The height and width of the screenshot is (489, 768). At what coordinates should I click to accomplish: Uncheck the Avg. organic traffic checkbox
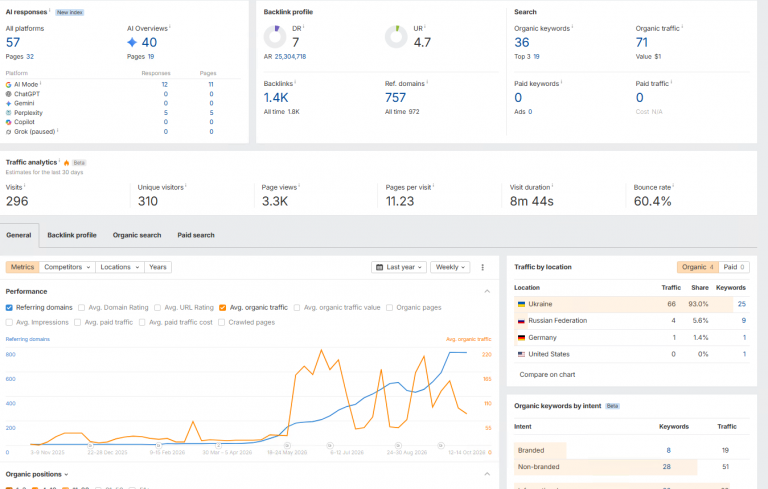222,308
